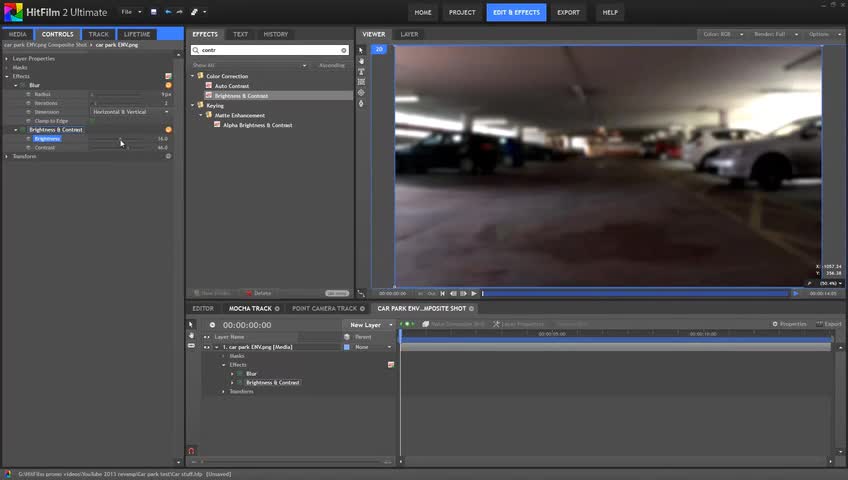Expand the Transform properties group
Screen dimensions: 848x480
pyautogui.click(x=8, y=156)
